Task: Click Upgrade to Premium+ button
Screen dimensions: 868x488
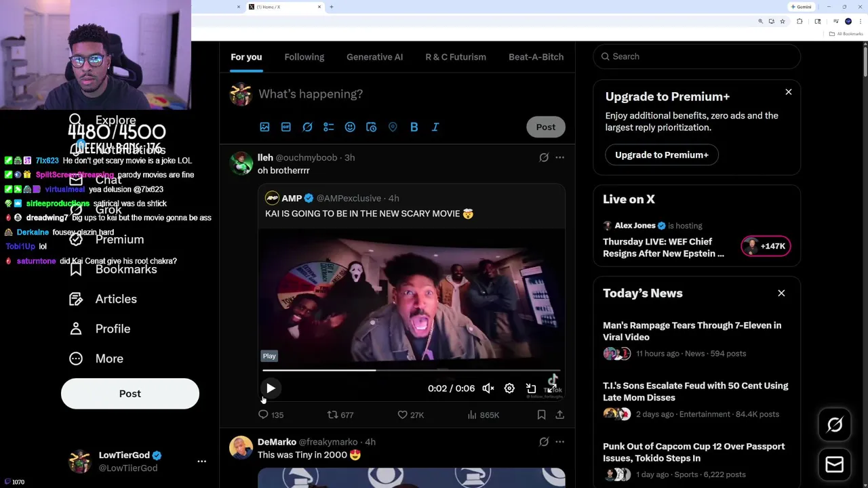Action: pos(662,155)
